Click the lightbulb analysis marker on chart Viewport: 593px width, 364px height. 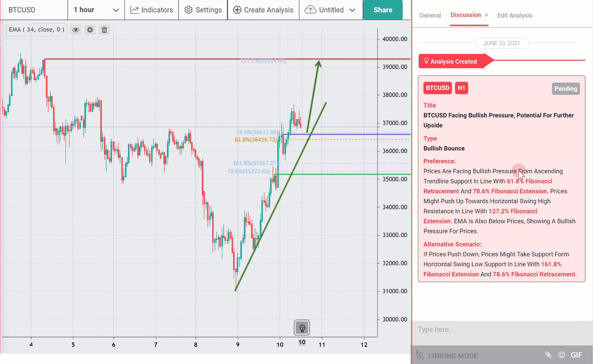pos(302,328)
